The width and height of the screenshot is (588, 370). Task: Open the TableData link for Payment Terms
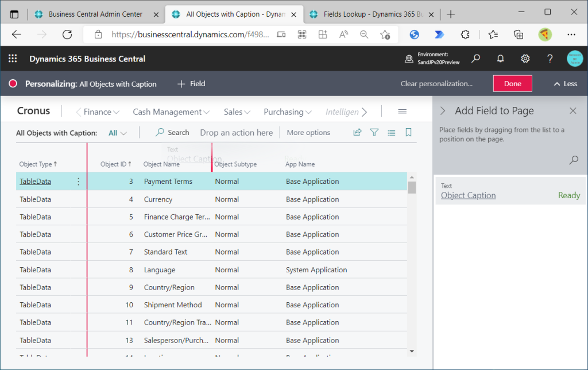click(35, 181)
